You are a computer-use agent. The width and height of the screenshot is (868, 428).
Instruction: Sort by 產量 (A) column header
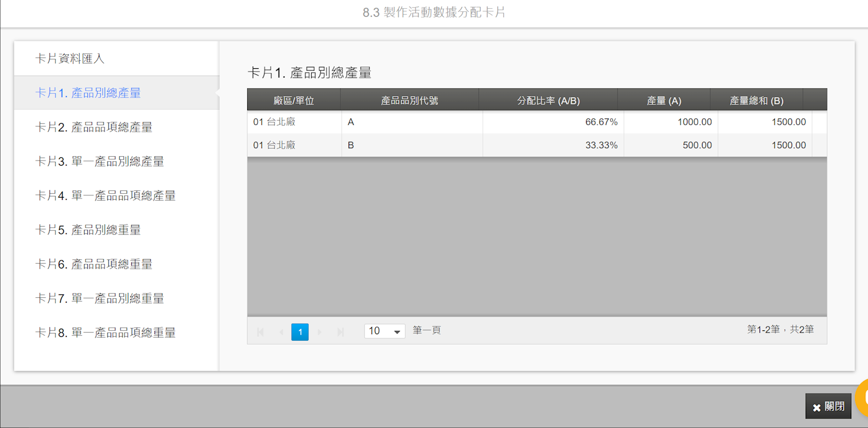pyautogui.click(x=664, y=100)
